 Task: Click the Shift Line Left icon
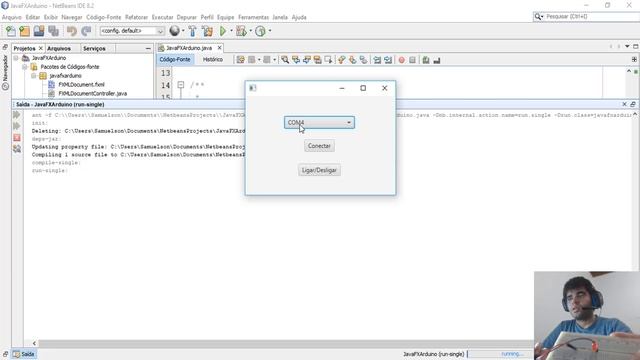pos(377,60)
